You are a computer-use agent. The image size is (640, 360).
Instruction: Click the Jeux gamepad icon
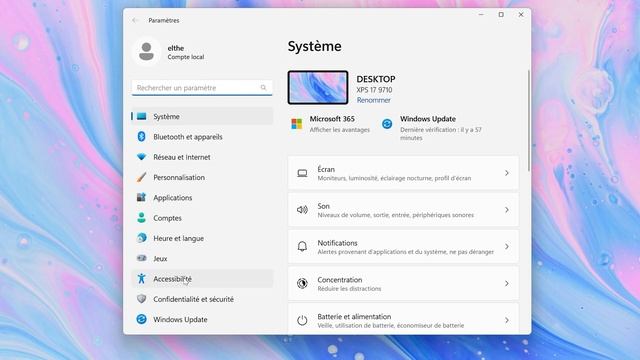coord(142,258)
